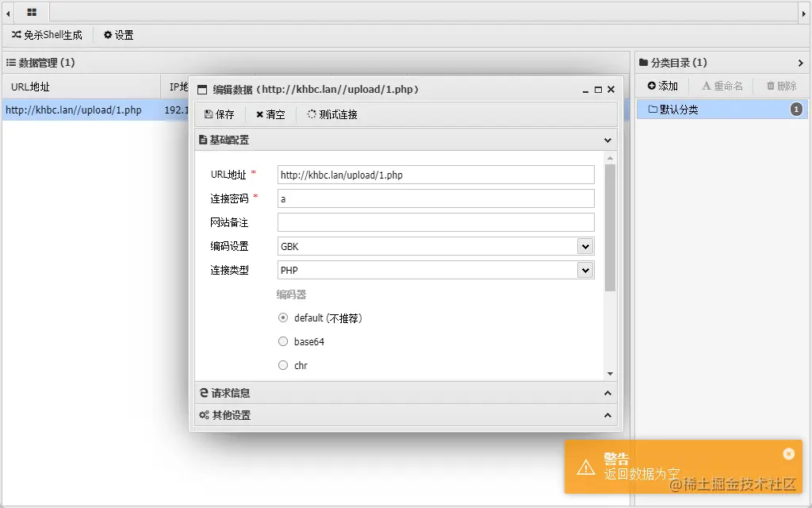
Task: Click the 添加 add category button
Action: tap(662, 86)
